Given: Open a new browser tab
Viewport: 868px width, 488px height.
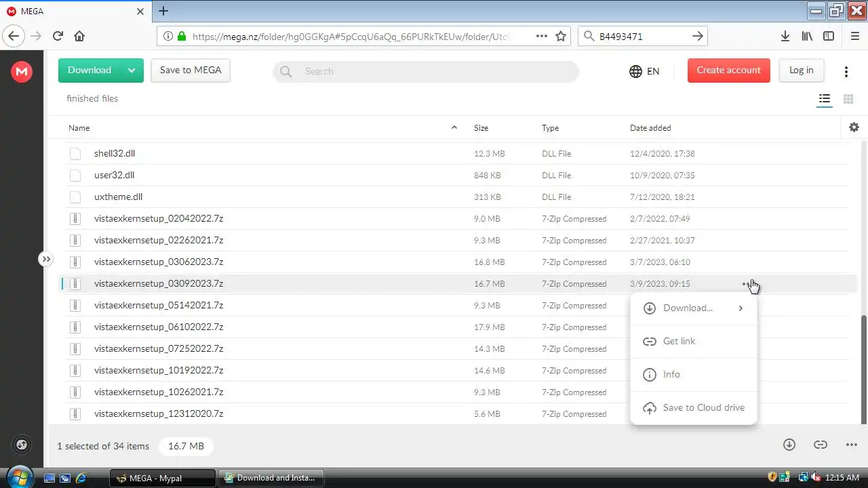Looking at the screenshot, I should point(163,11).
